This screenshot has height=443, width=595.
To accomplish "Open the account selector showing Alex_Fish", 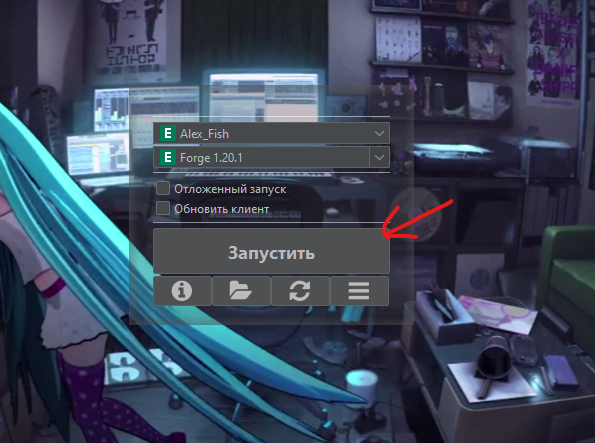I will pyautogui.click(x=271, y=134).
